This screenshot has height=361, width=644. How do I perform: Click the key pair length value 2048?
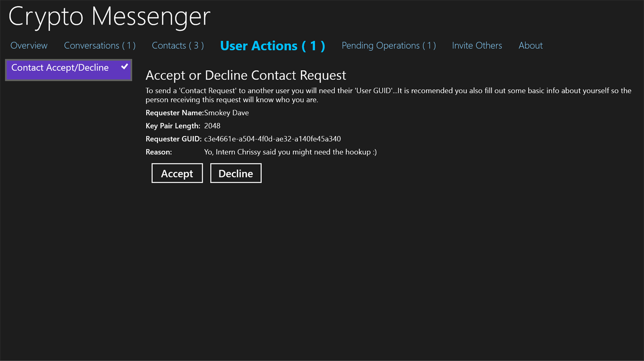212,126
